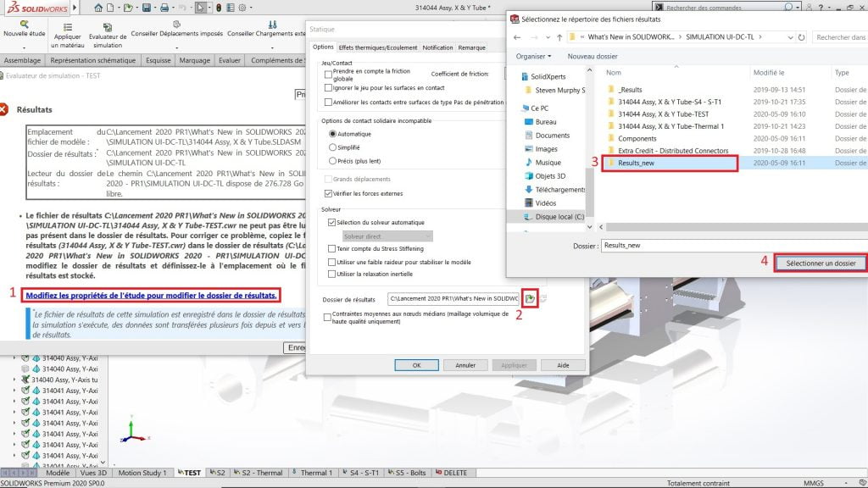Switch to the Remarque tab
The height and width of the screenshot is (488, 868).
[x=471, y=47]
